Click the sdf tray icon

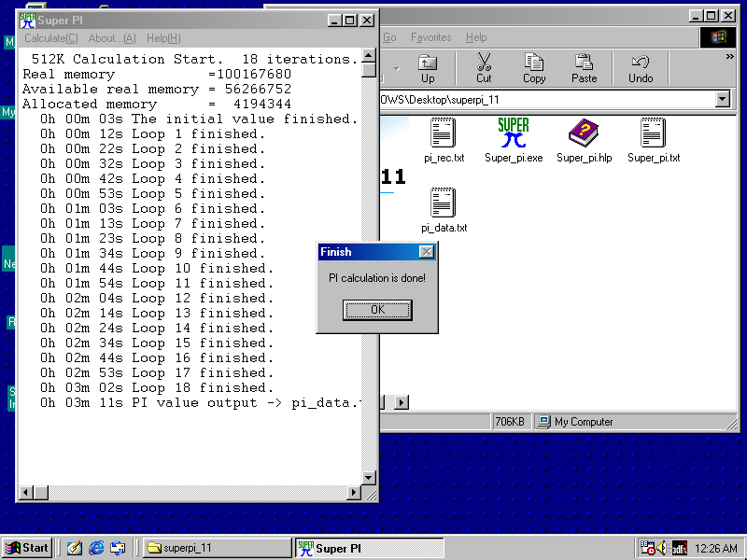coord(680,548)
